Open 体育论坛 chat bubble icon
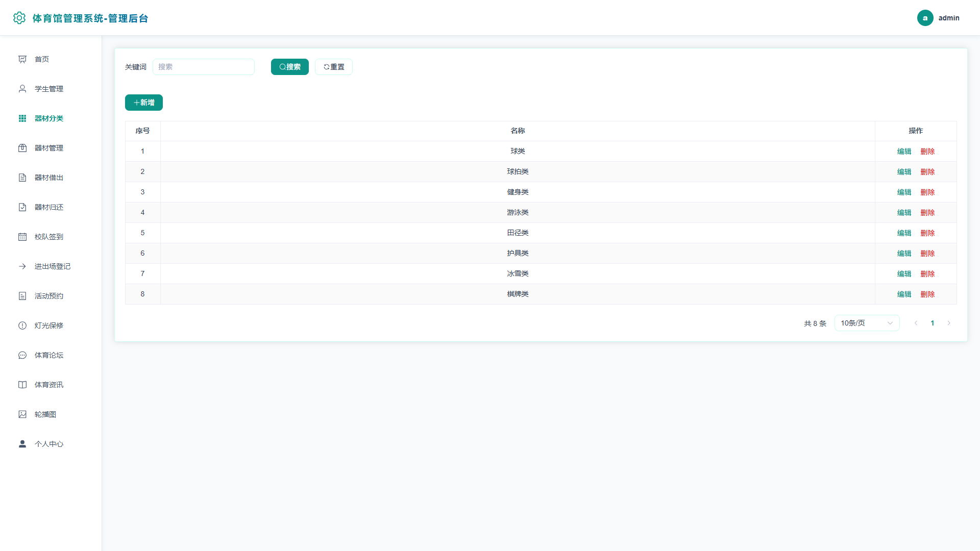980x551 pixels. 22,355
